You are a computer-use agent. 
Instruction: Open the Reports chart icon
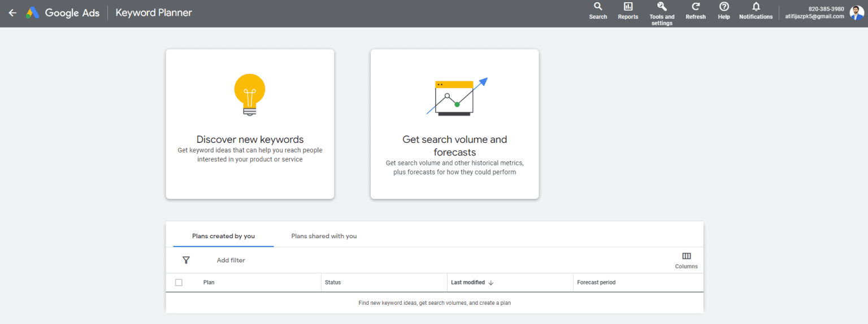pos(628,7)
